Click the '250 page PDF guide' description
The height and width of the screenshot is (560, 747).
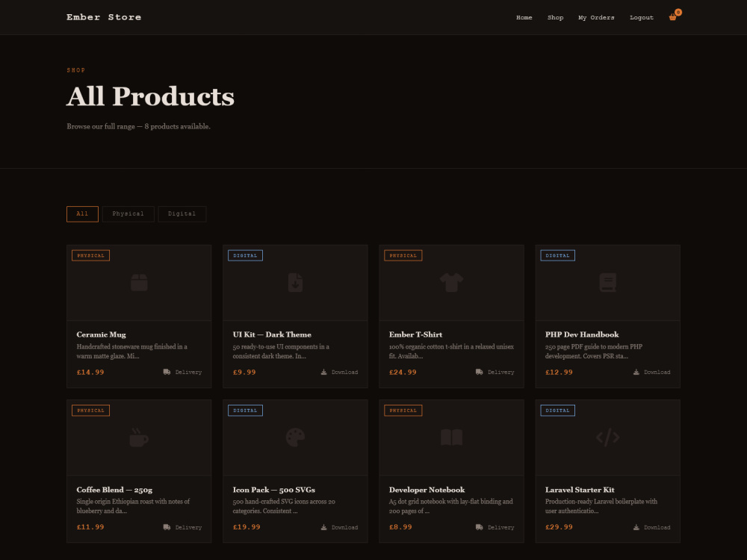[x=594, y=352]
